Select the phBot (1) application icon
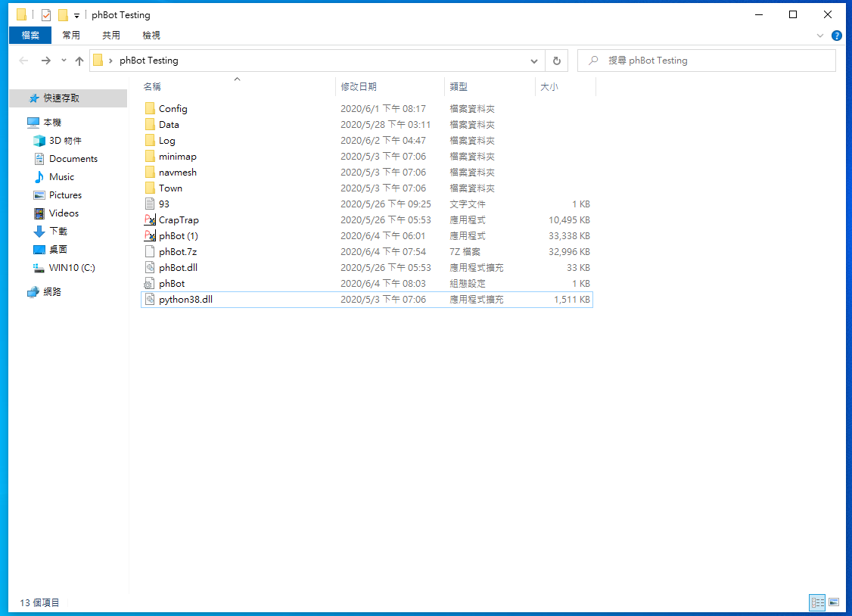Viewport: 852px width, 616px height. pyautogui.click(x=150, y=236)
